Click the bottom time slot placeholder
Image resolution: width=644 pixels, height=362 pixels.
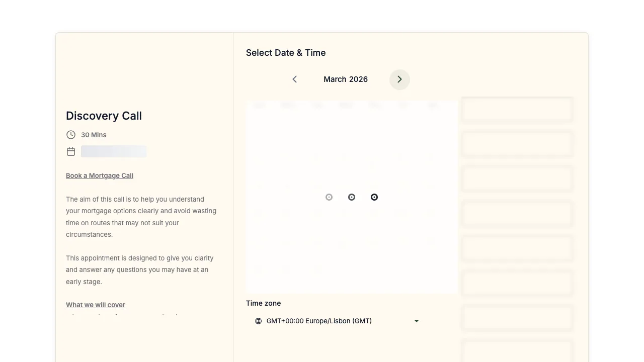pyautogui.click(x=517, y=352)
